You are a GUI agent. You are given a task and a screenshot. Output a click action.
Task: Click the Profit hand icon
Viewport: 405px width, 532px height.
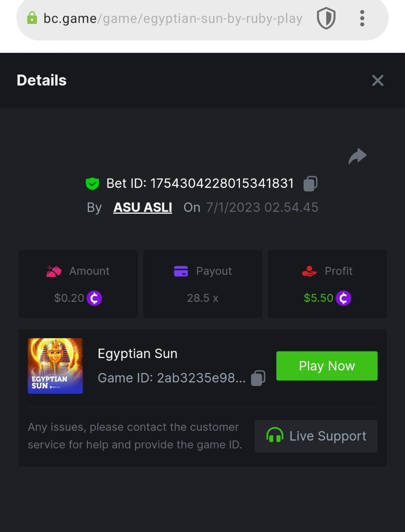309,271
